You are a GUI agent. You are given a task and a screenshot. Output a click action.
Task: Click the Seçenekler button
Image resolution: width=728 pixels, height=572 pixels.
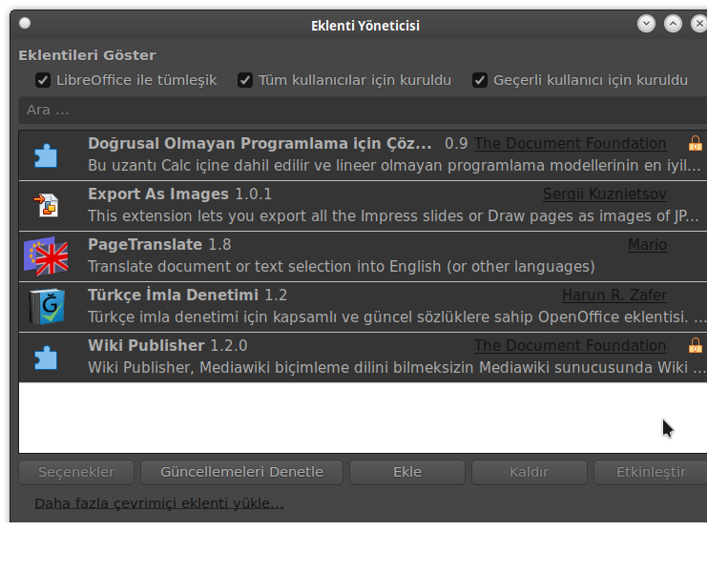76,472
